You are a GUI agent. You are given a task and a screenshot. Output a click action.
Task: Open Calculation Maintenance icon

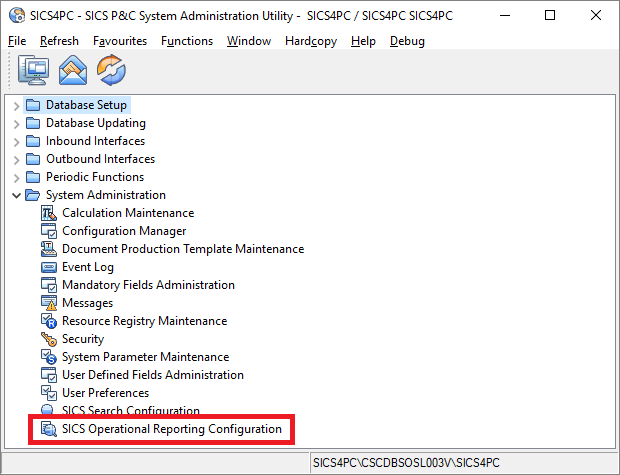point(49,213)
